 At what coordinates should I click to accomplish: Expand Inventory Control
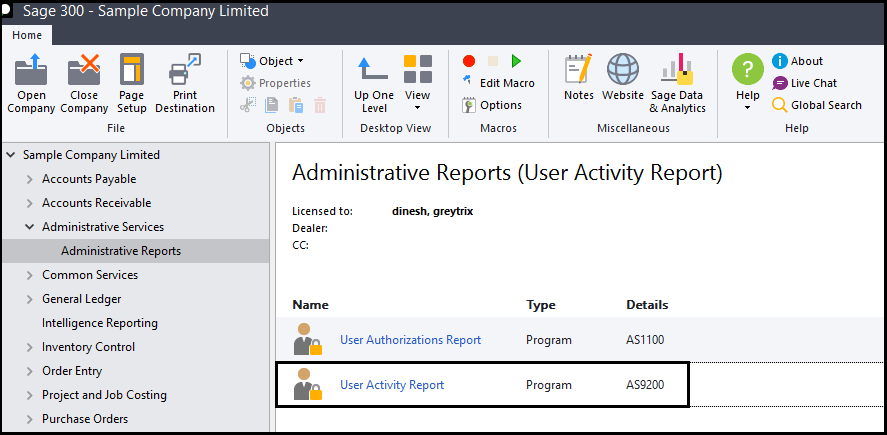tap(30, 347)
